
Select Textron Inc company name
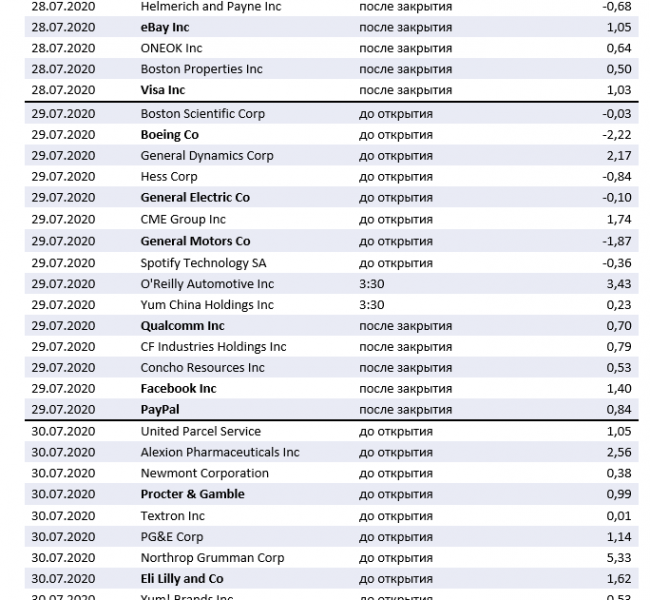[172, 516]
